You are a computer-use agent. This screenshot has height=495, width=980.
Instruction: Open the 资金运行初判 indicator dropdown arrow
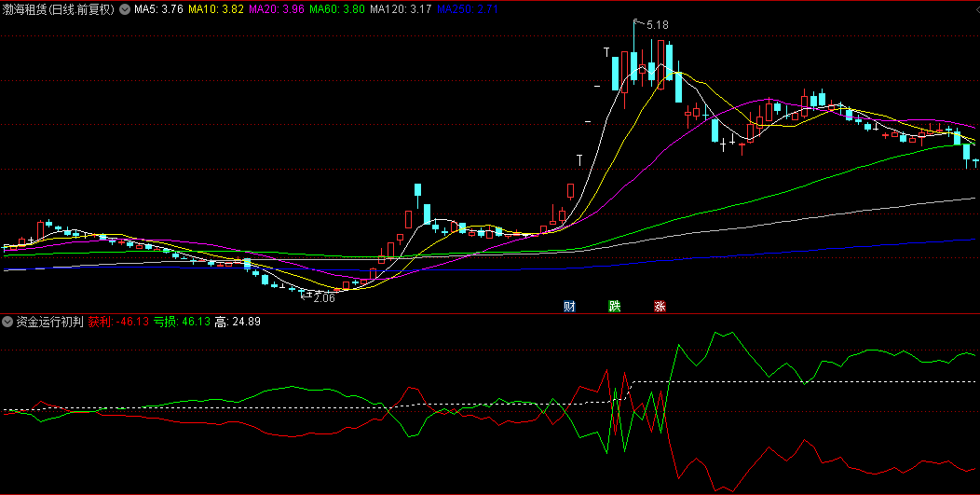[7, 322]
